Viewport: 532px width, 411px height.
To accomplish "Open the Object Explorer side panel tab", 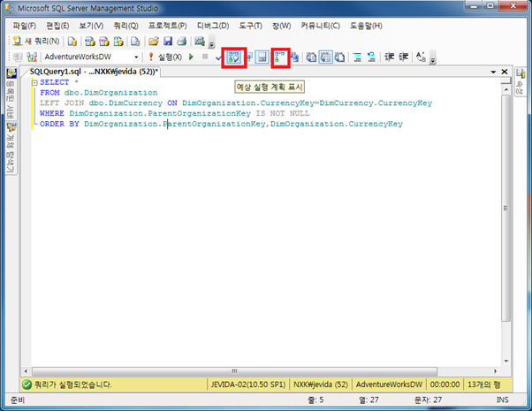I will [11, 148].
